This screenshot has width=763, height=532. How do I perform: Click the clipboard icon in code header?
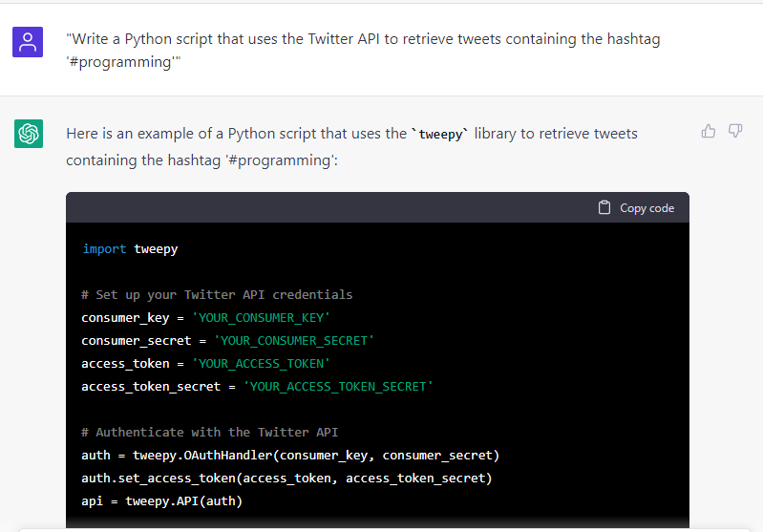[x=604, y=208]
